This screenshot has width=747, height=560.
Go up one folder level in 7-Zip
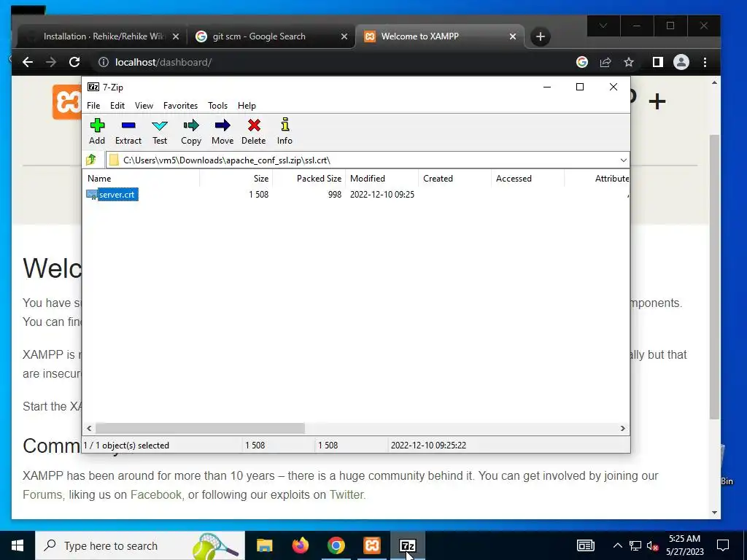pos(91,160)
